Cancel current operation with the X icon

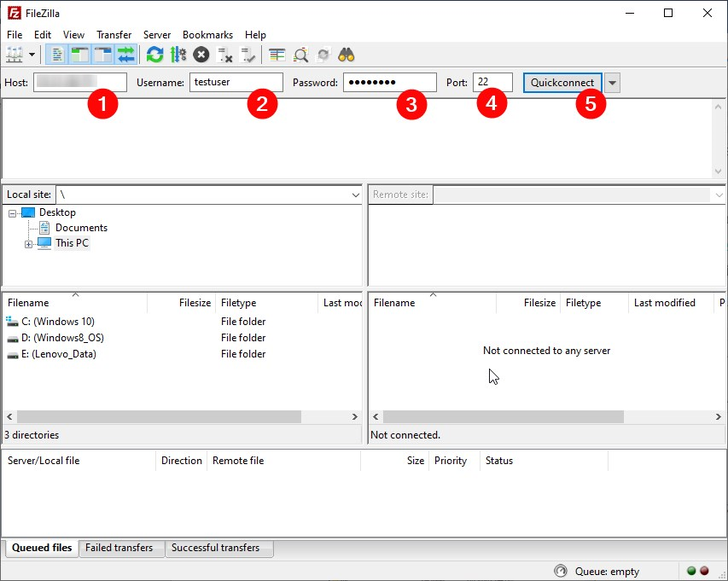[x=201, y=55]
